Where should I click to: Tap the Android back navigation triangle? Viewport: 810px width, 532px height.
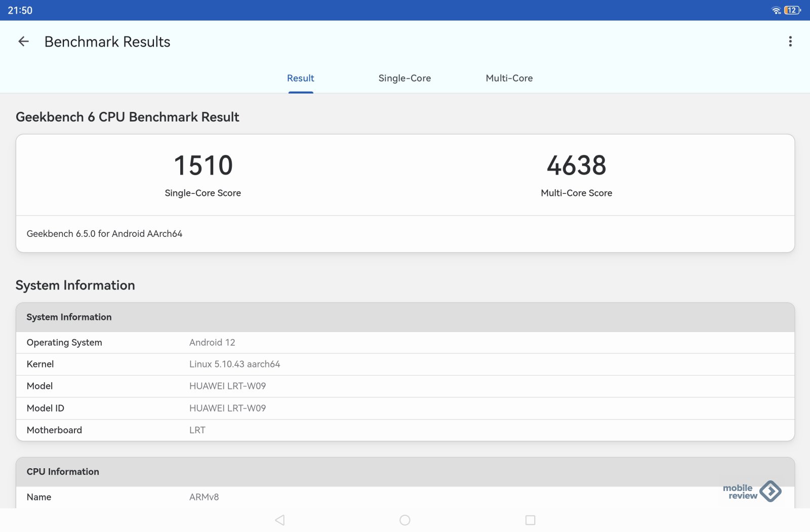(x=279, y=520)
